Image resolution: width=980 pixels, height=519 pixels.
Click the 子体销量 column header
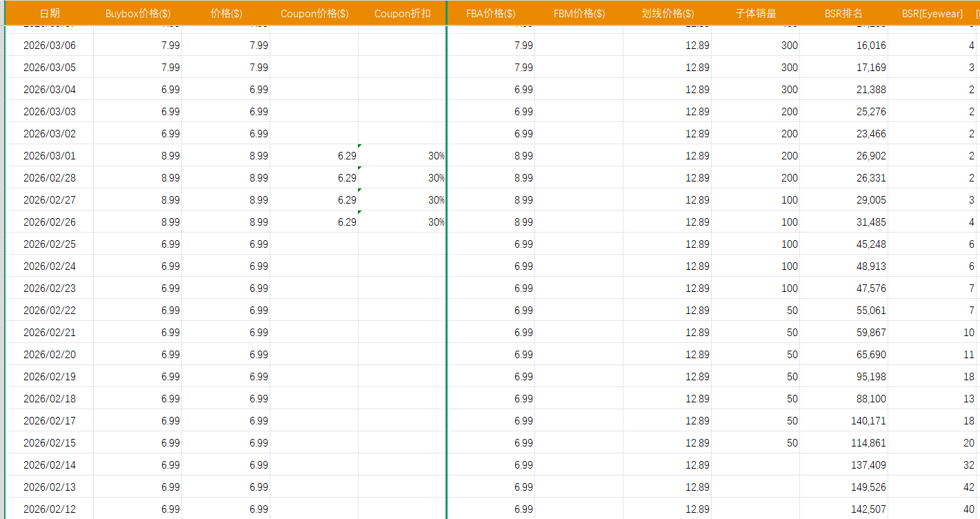click(x=756, y=14)
